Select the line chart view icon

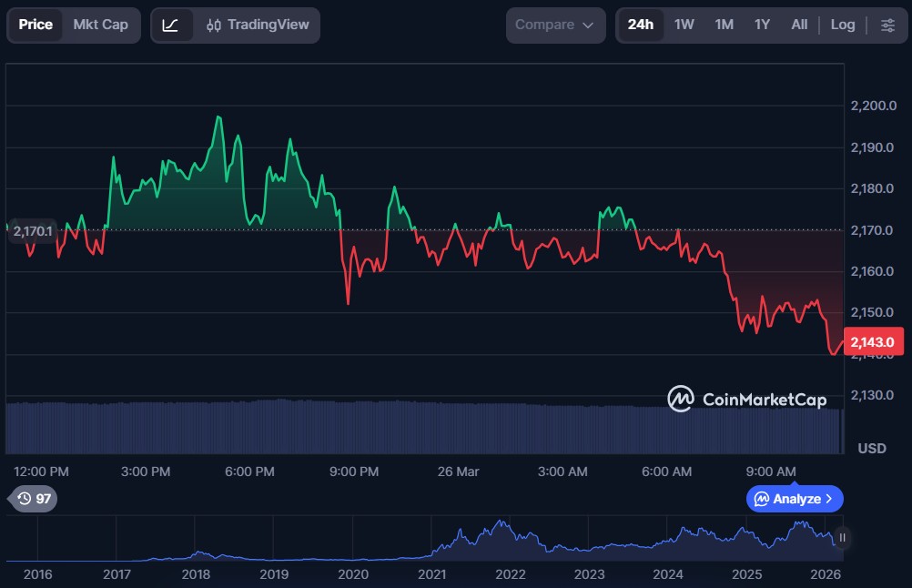[170, 25]
